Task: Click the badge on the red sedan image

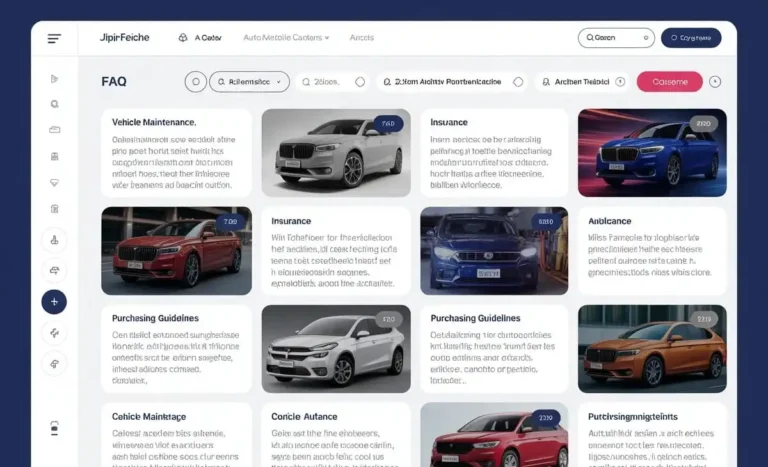Action: pos(230,222)
